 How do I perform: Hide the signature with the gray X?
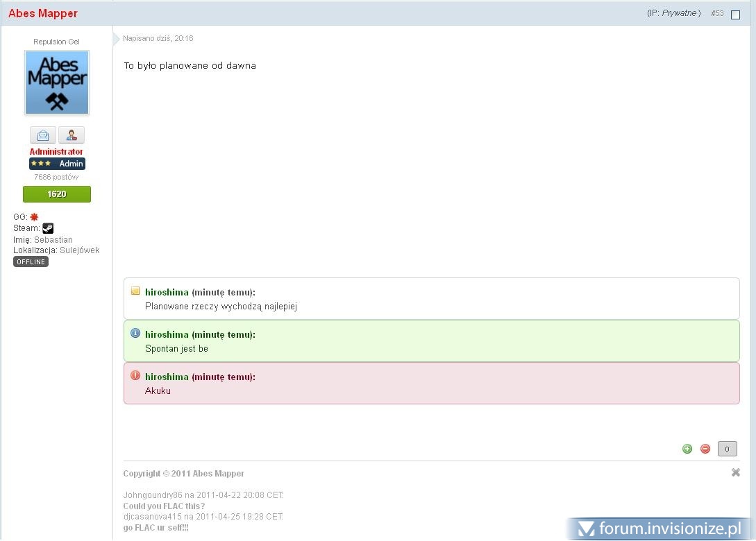736,472
